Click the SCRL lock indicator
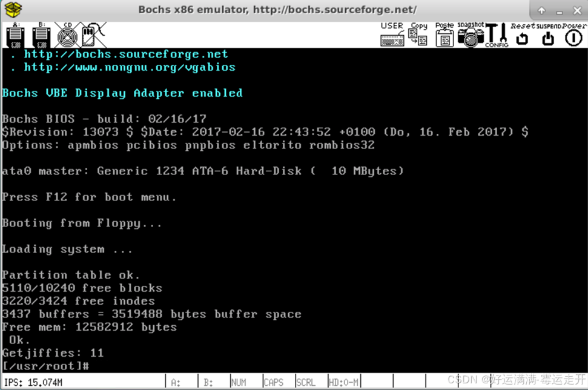 pos(306,383)
